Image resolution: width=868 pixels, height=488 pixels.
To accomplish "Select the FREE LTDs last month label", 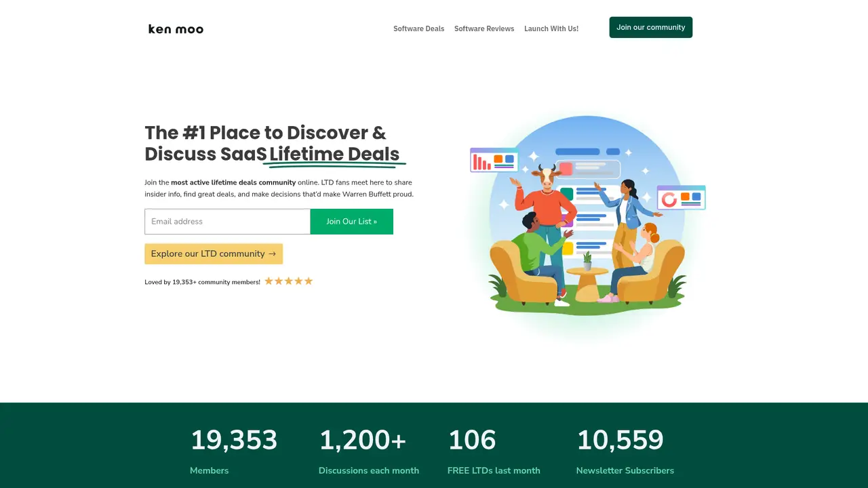I will (494, 470).
